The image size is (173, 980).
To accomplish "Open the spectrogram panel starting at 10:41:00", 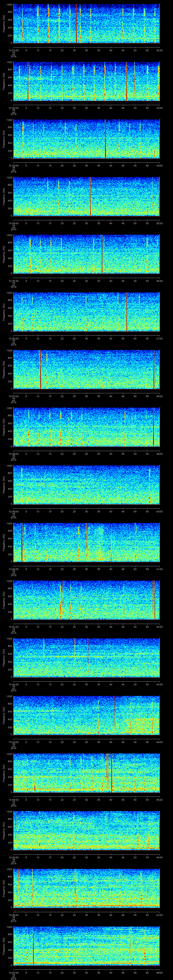I will [x=86, y=600].
